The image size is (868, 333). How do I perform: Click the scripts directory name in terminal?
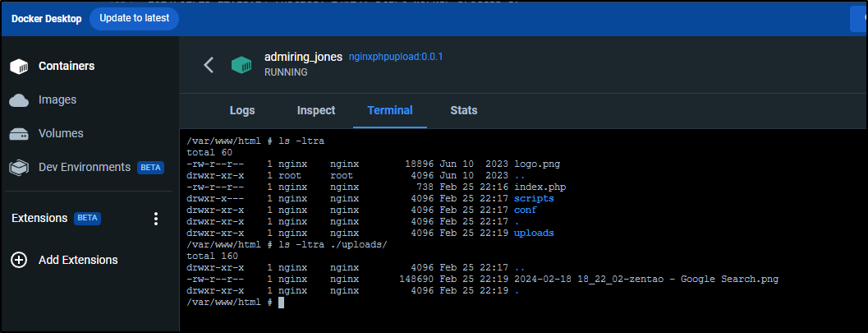coord(534,198)
